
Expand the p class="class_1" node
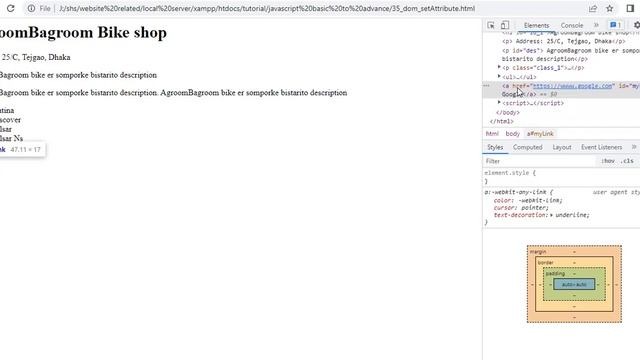(x=499, y=67)
